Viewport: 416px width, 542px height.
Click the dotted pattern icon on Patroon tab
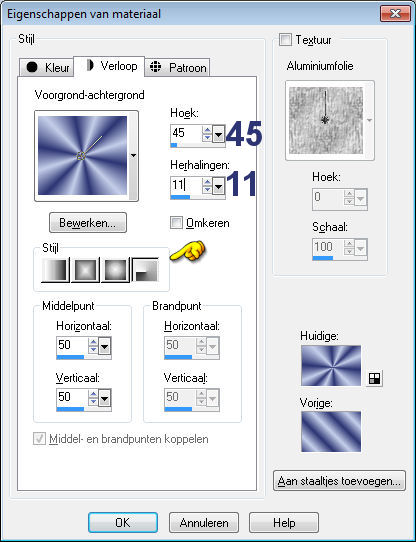[x=156, y=66]
